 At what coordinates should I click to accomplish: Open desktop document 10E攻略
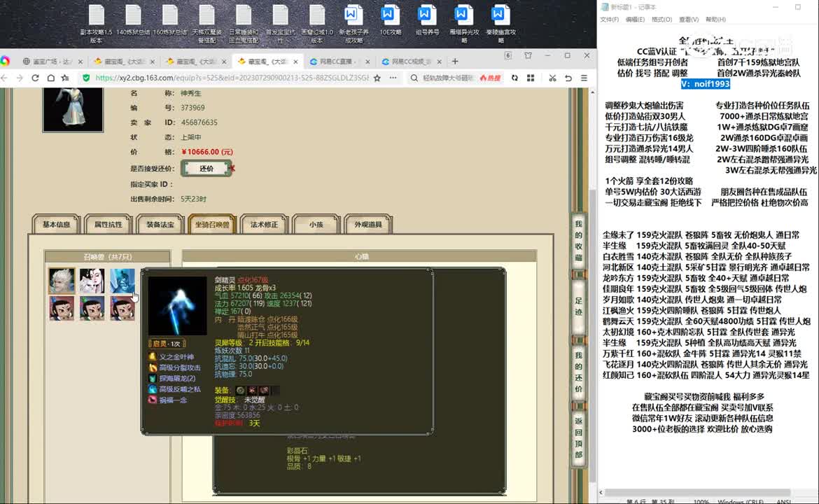pyautogui.click(x=390, y=21)
